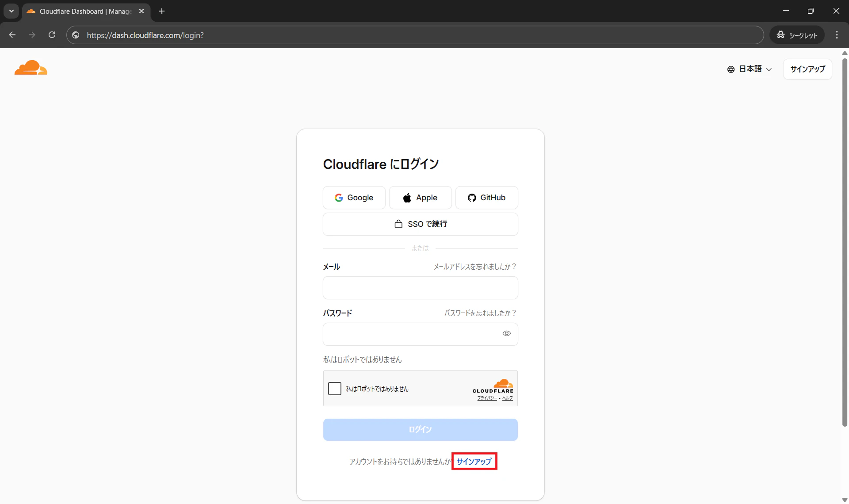
Task: Select the Cloudflare Dashboard browser tab
Action: (85, 11)
